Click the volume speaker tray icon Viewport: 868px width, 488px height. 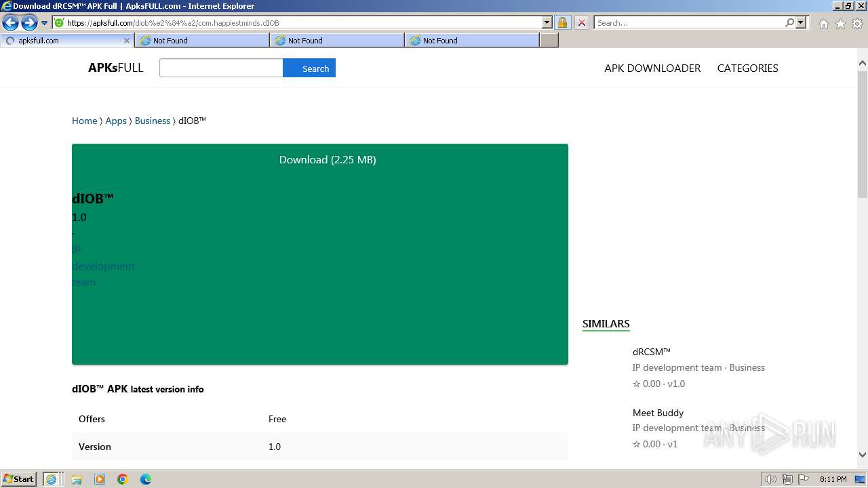[771, 479]
